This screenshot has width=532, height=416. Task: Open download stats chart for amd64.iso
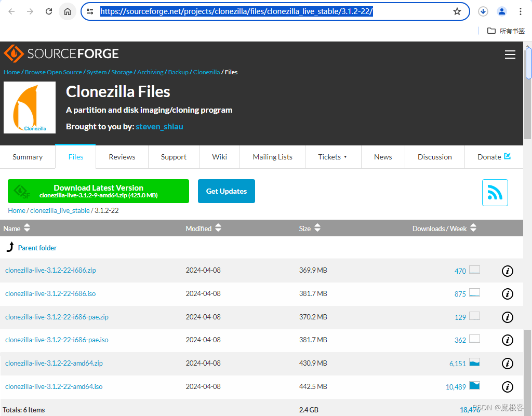coord(475,385)
